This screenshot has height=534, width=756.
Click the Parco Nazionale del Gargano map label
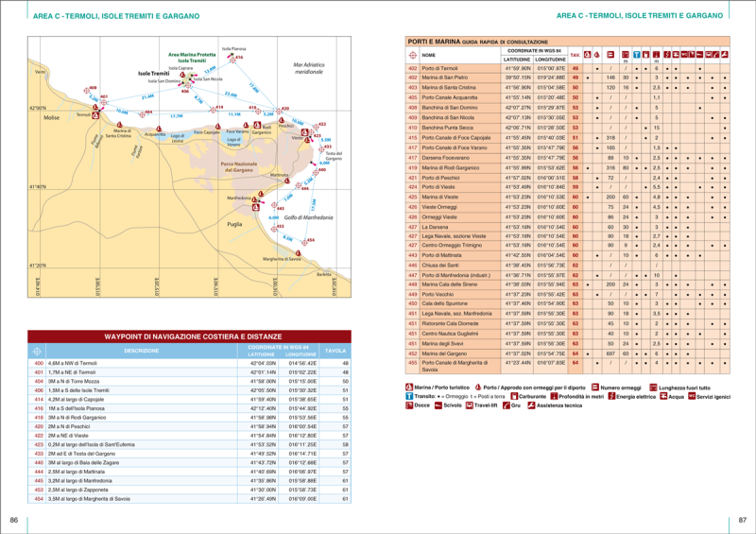239,166
